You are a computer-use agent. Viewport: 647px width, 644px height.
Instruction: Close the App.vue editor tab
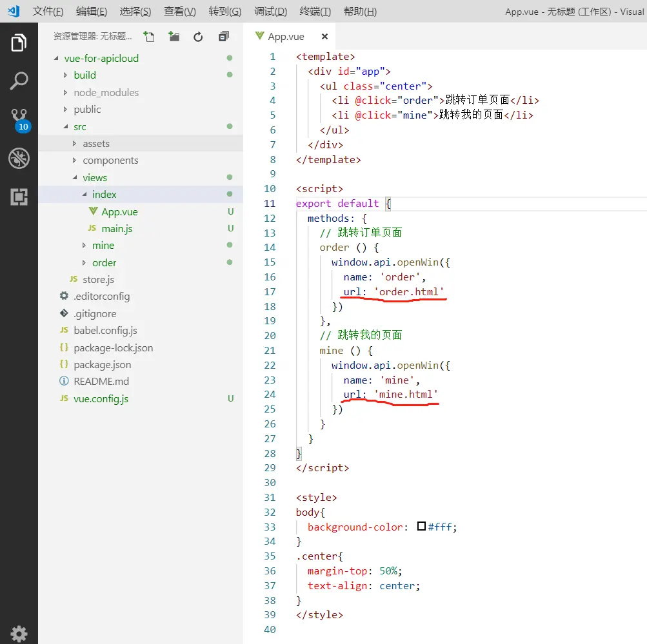tap(324, 37)
